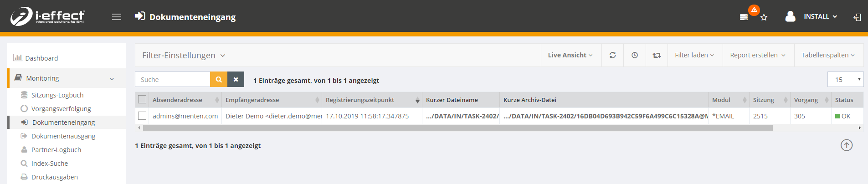This screenshot has height=184, width=868.
Task: Click the hamburger menu icon
Action: click(x=117, y=17)
